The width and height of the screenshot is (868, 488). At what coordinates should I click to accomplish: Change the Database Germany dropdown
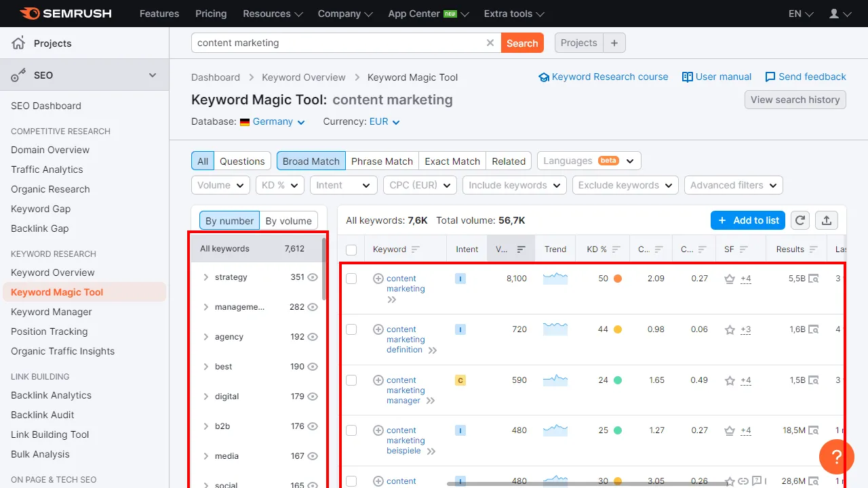tap(273, 122)
